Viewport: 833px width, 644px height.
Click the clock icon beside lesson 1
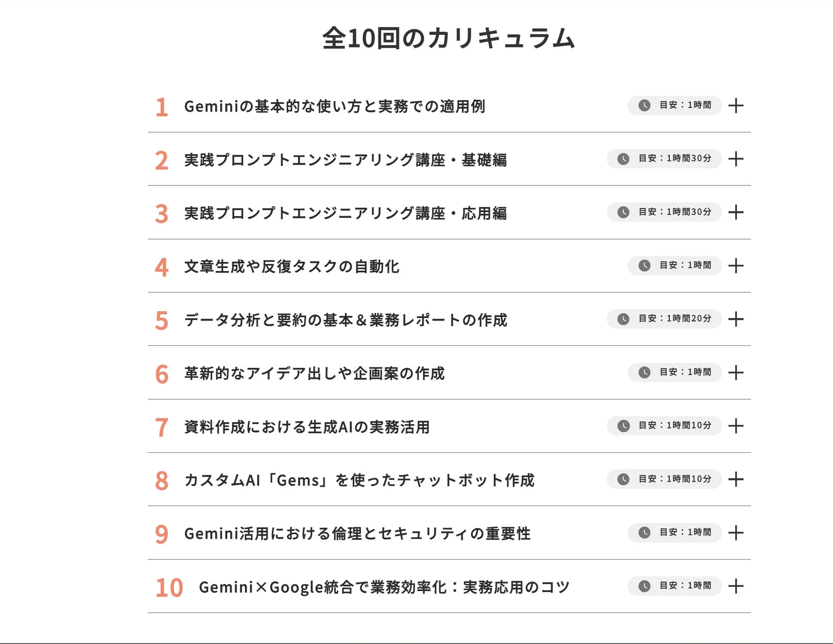[645, 105]
